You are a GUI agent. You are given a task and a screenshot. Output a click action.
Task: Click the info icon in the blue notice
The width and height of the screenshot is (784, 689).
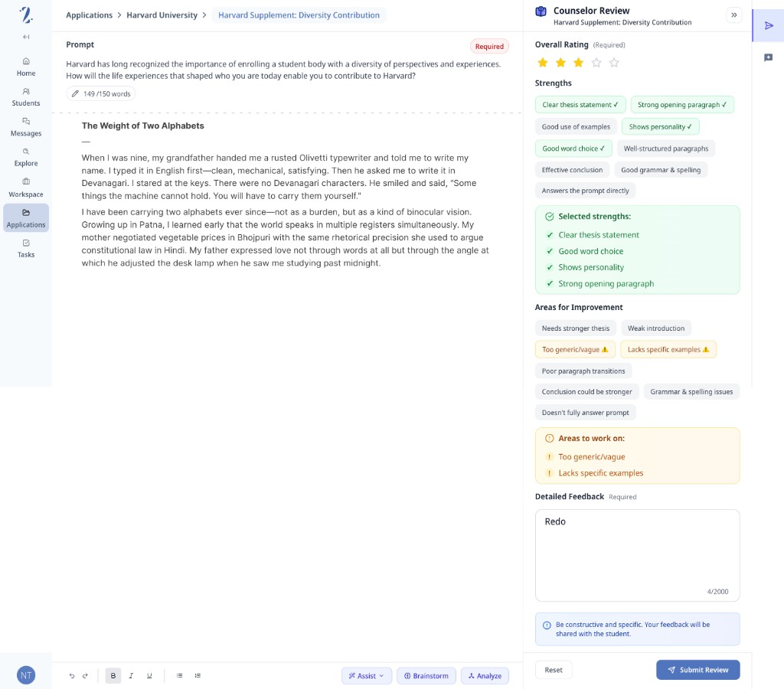click(x=547, y=625)
